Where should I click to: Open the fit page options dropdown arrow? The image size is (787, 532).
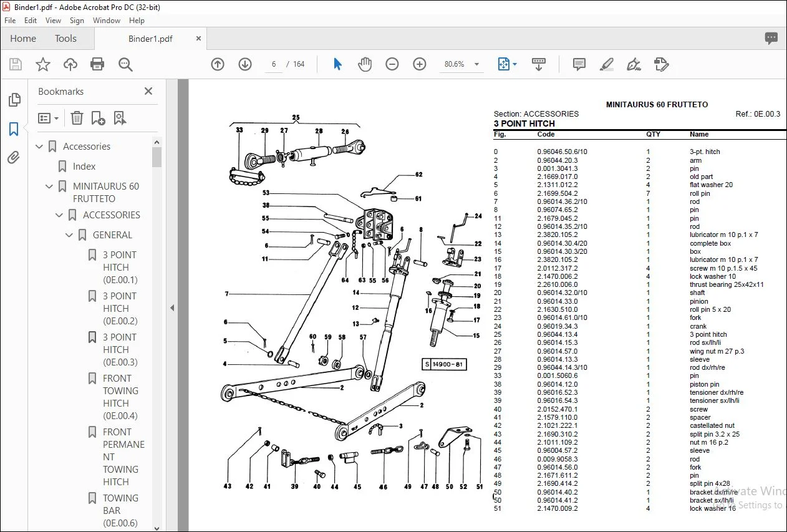(x=514, y=64)
